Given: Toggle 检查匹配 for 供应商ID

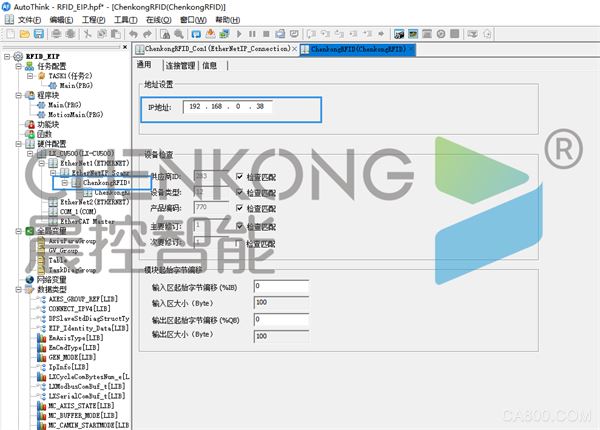Looking at the screenshot, I should click(240, 176).
